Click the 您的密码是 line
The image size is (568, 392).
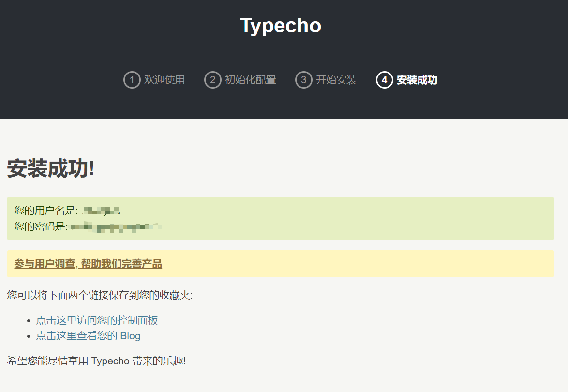point(88,226)
